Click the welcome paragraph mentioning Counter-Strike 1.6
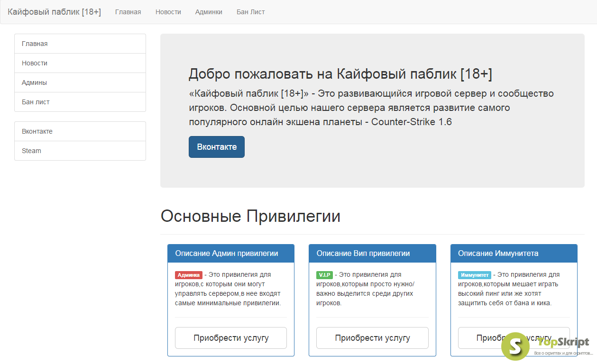Screen dimensions: 597x364 (371, 108)
